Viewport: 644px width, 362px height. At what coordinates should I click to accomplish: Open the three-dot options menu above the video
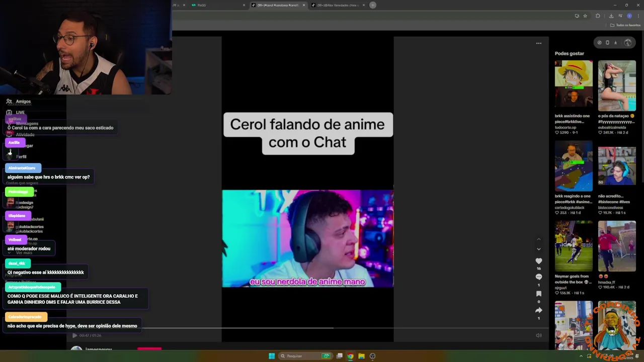coord(539,43)
